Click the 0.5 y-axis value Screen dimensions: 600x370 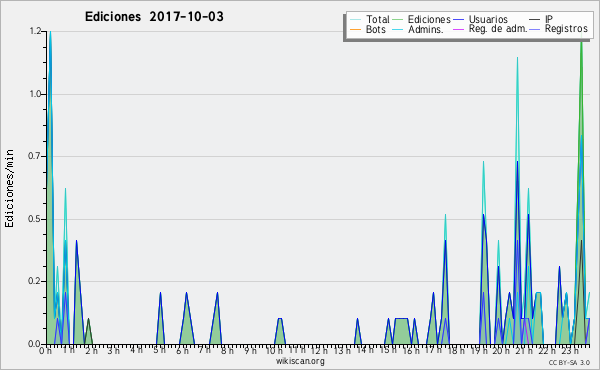pos(35,219)
